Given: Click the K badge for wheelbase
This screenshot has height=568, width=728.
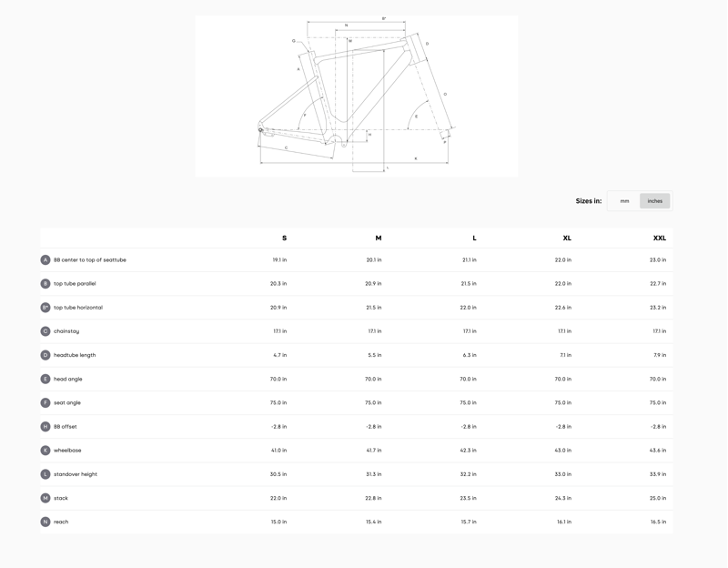Looking at the screenshot, I should point(45,451).
